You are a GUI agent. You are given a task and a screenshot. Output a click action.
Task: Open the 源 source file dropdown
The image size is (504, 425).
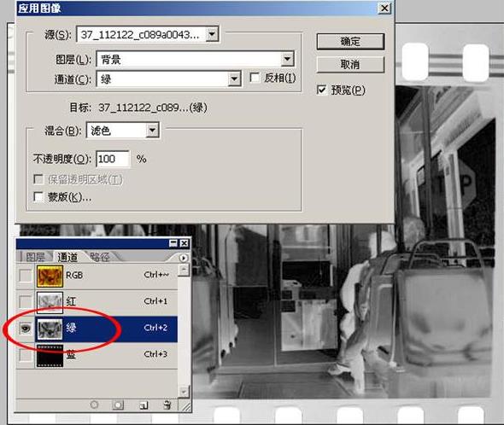[x=212, y=34]
